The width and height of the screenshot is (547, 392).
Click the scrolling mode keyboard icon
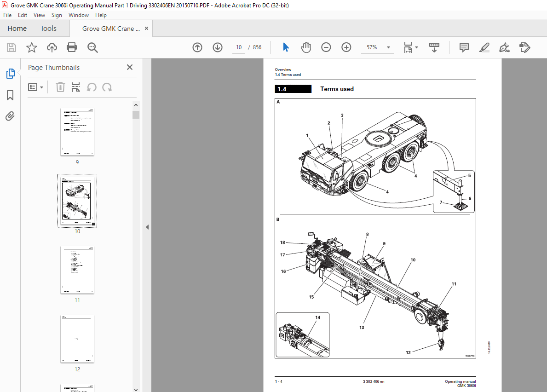(x=434, y=47)
